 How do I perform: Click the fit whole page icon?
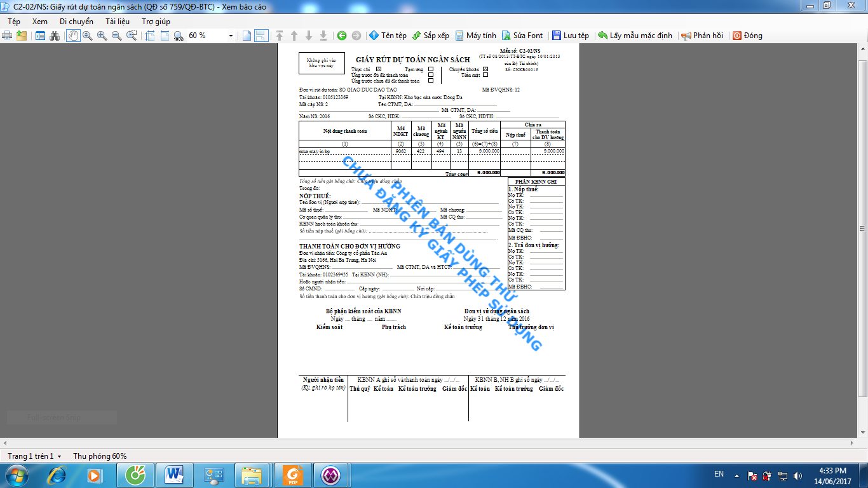[165, 36]
